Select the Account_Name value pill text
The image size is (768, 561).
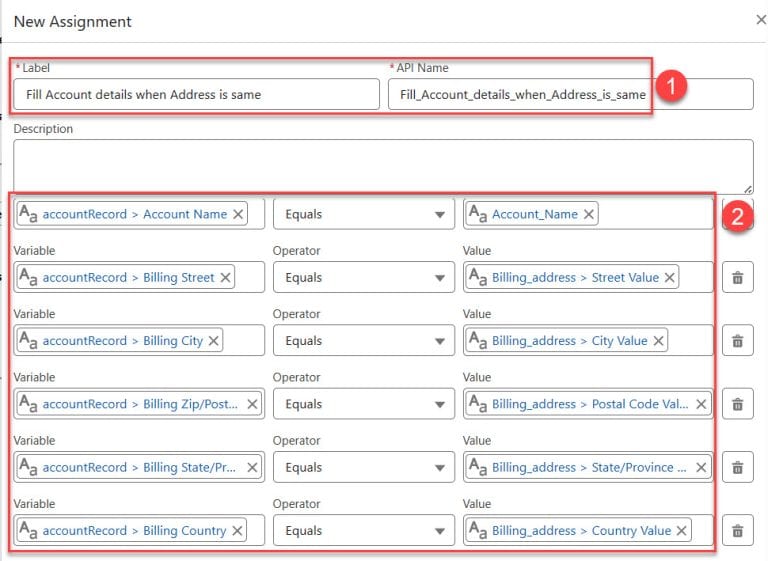click(x=535, y=214)
